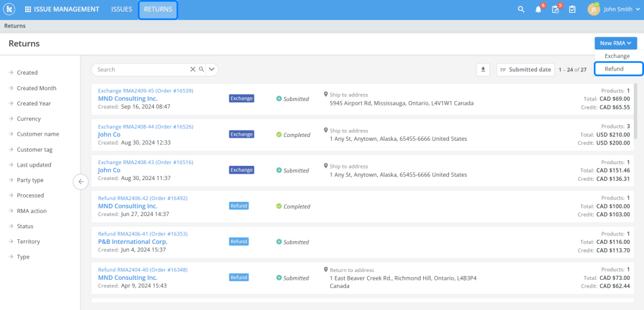Screen dimensions: 644x310
Task: Open P&B International Corp. customer
Action: 133,242
